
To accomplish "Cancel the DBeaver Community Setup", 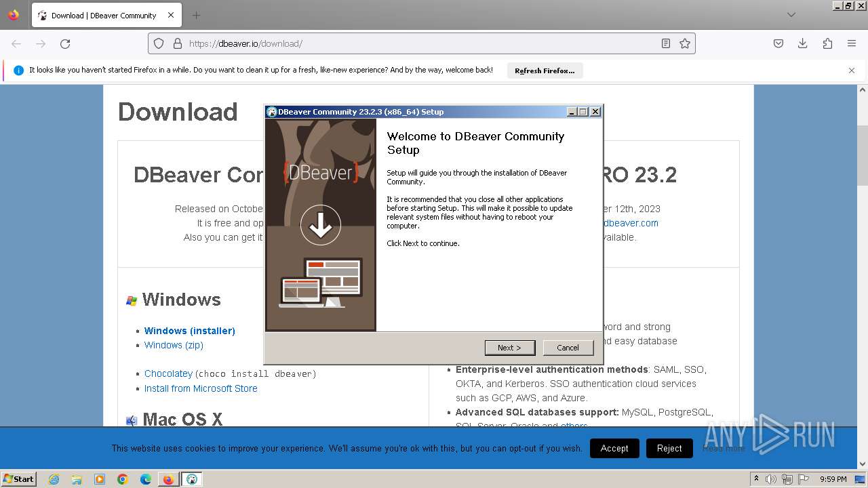I will coord(568,348).
